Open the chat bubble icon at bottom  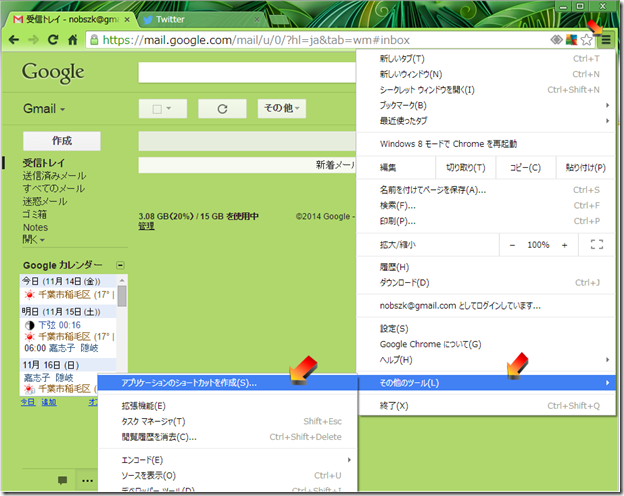(x=62, y=480)
